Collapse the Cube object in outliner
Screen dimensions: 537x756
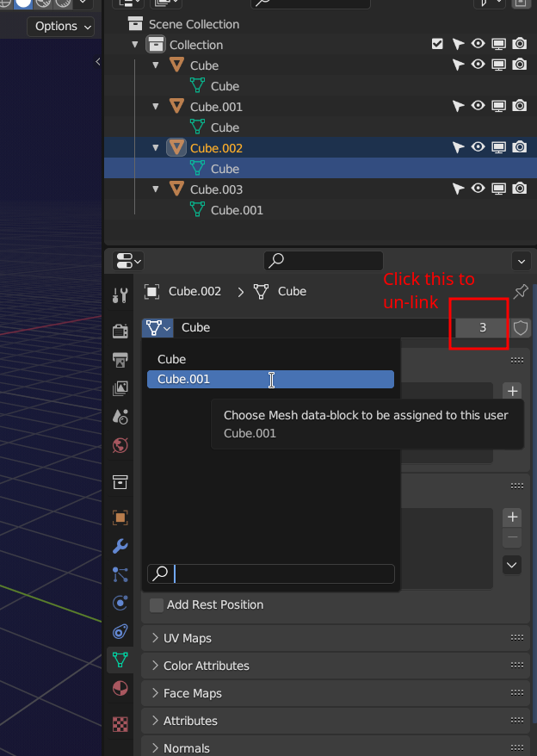[x=156, y=65]
